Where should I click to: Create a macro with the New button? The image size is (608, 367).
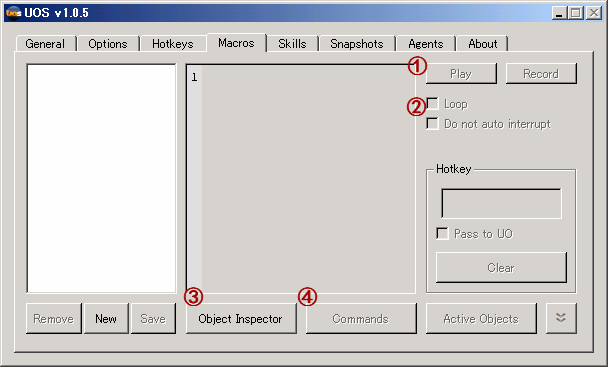click(106, 319)
